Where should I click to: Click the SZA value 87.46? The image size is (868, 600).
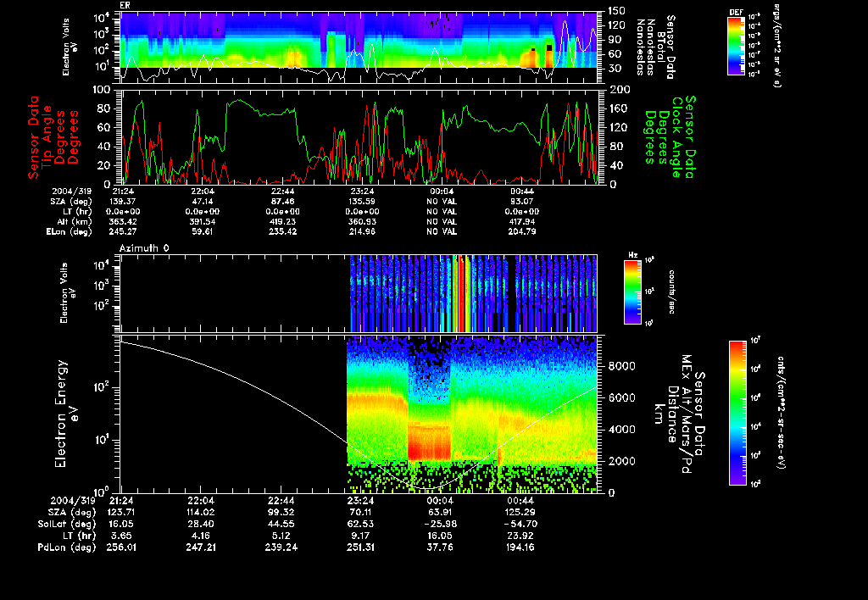coord(283,202)
